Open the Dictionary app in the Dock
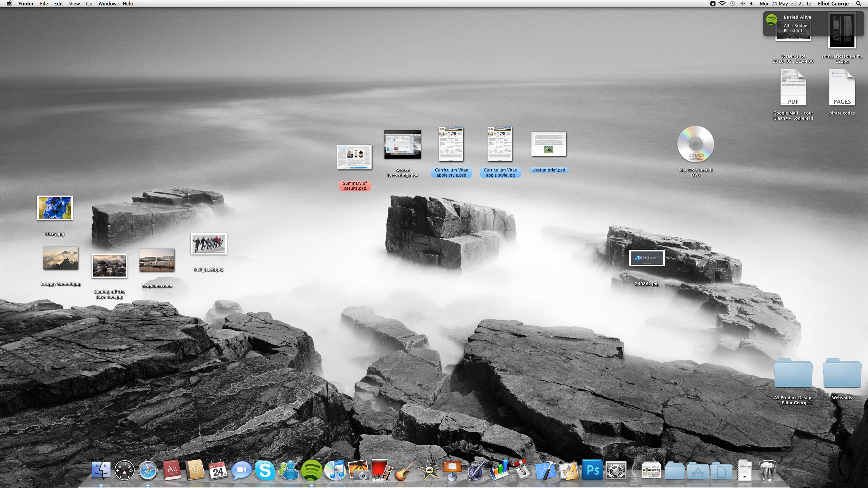The image size is (868, 488). click(x=172, y=470)
